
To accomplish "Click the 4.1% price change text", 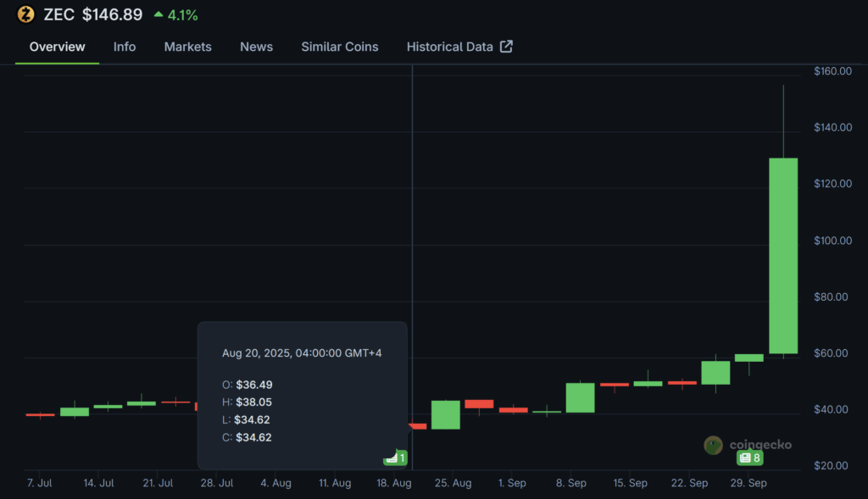I will coord(183,14).
